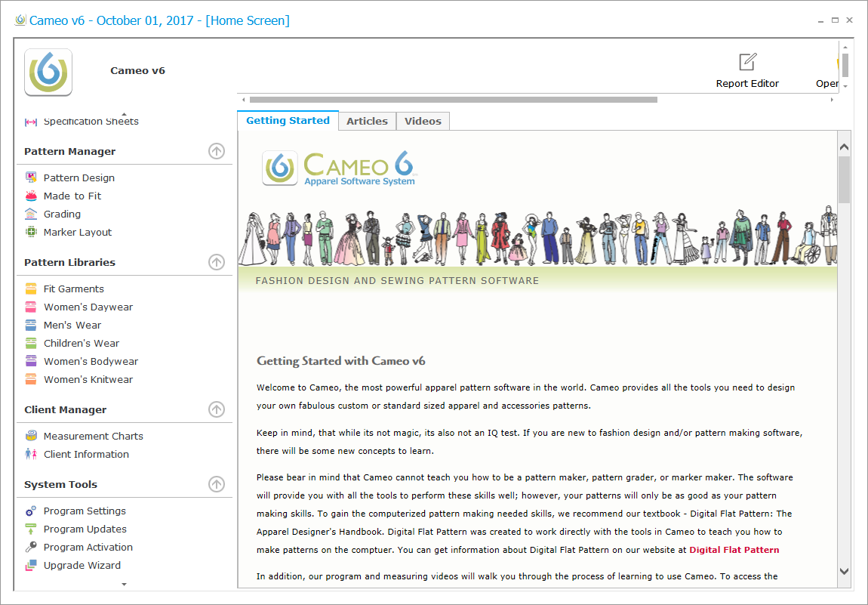868x605 pixels.
Task: Switch to the Articles tab
Action: (x=367, y=121)
